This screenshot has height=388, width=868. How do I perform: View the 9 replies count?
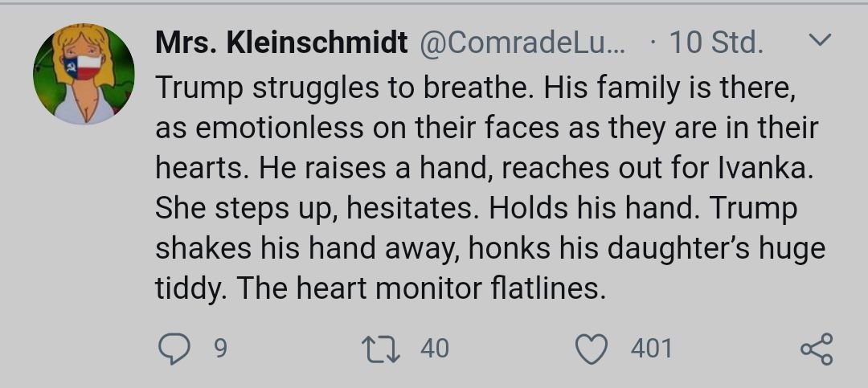tap(219, 349)
